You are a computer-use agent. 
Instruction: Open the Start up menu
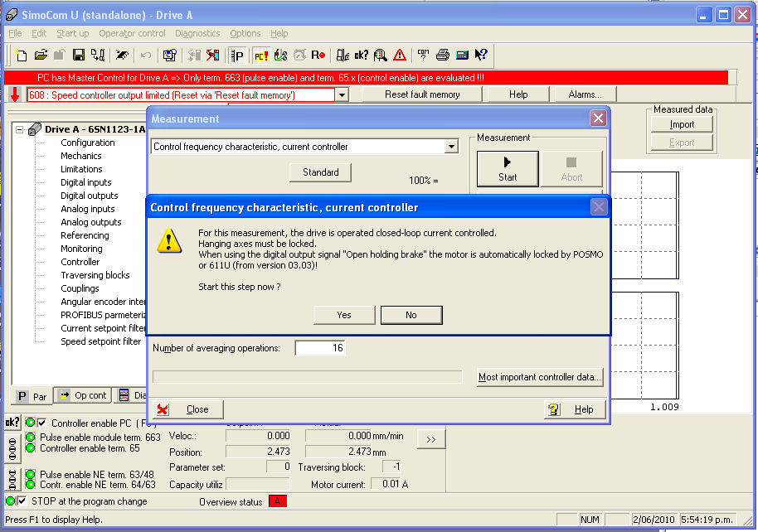72,33
